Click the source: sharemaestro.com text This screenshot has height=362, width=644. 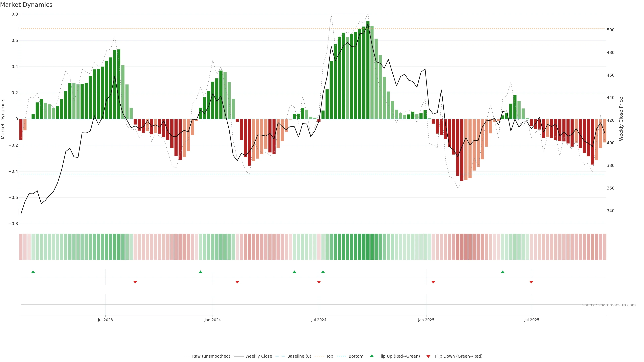(x=609, y=305)
